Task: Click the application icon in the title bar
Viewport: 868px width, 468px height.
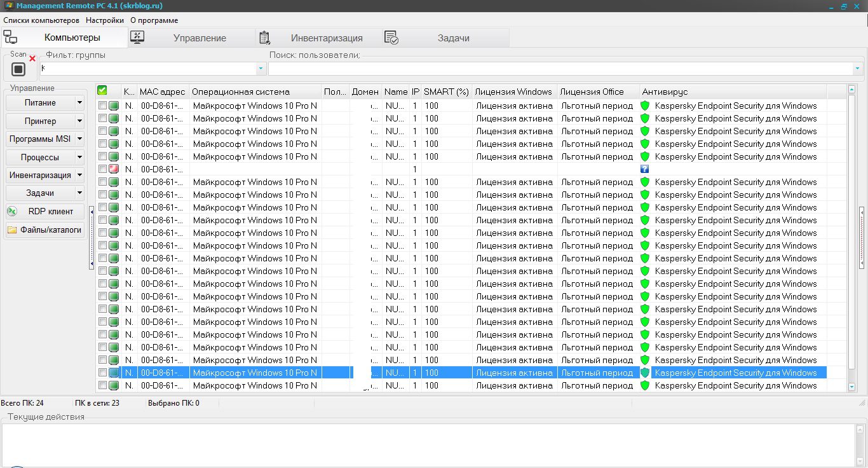Action: point(10,6)
